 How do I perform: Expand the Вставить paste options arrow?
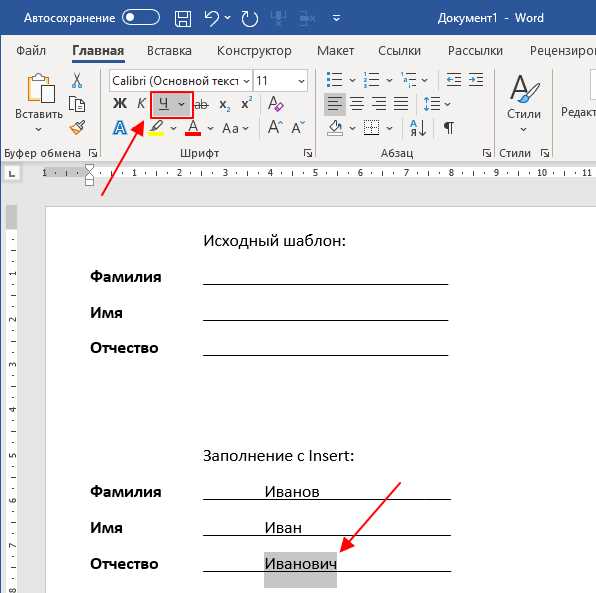(x=38, y=130)
